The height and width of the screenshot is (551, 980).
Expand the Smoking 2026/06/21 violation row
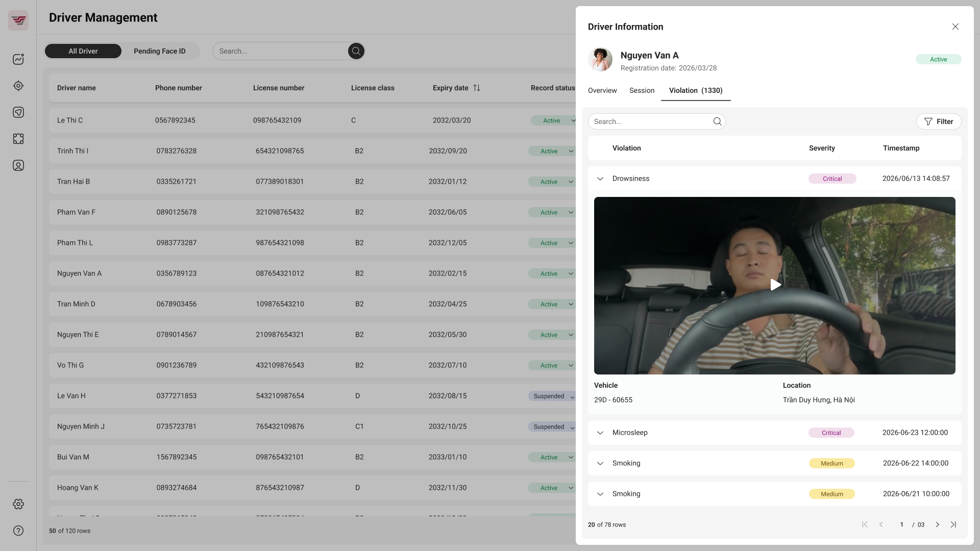(x=600, y=494)
